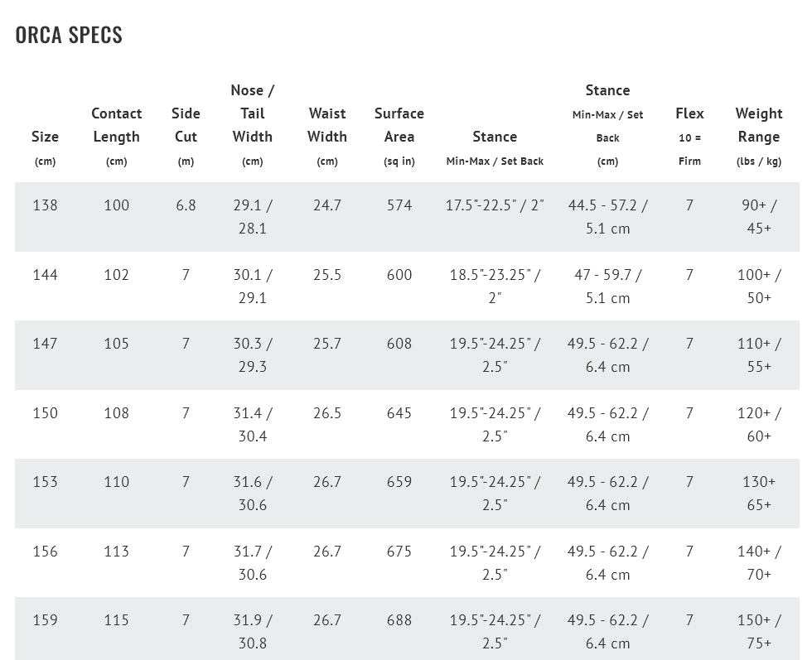Select the Flex column header
Viewport: 812px width, 660px height.
[x=689, y=136]
